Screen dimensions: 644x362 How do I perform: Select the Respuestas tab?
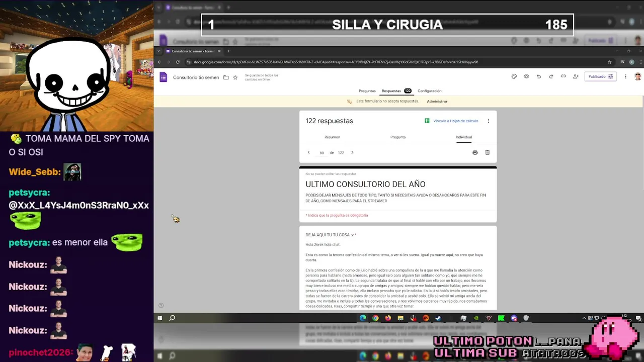tap(396, 91)
